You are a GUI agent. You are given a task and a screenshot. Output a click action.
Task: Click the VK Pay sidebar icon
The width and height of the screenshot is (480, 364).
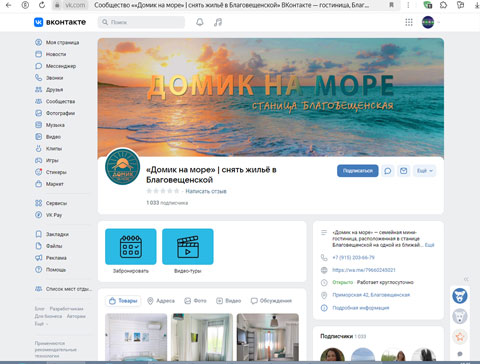(39, 215)
